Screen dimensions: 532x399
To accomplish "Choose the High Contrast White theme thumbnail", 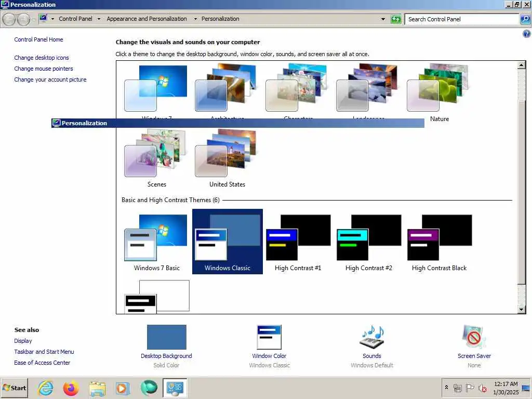I will coord(157,297).
